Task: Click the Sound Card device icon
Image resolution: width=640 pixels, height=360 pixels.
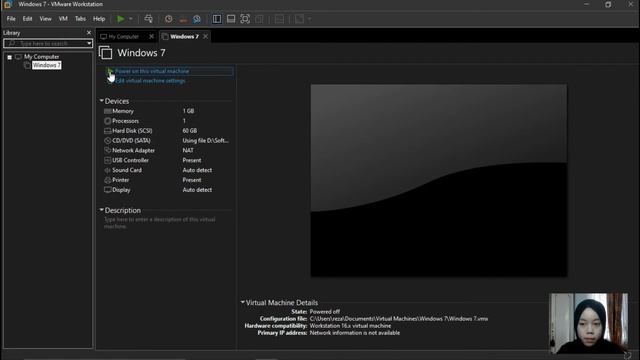Action: tap(108, 170)
